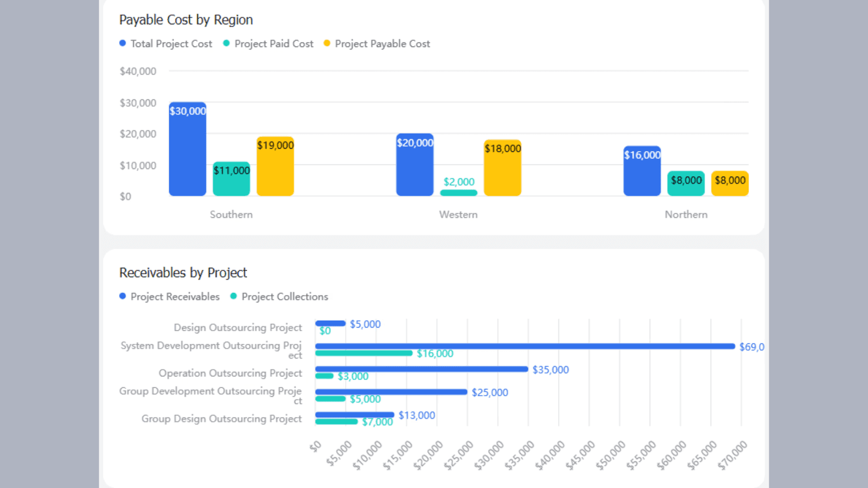Viewport: 868px width, 488px height.
Task: Click Northern $8,000 yellow payable bar
Action: (x=730, y=183)
